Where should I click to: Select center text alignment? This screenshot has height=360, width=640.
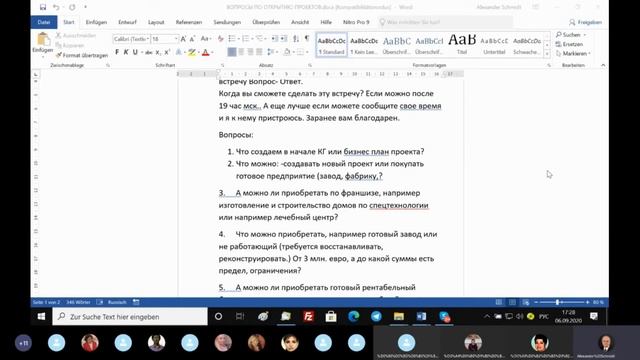[241, 52]
